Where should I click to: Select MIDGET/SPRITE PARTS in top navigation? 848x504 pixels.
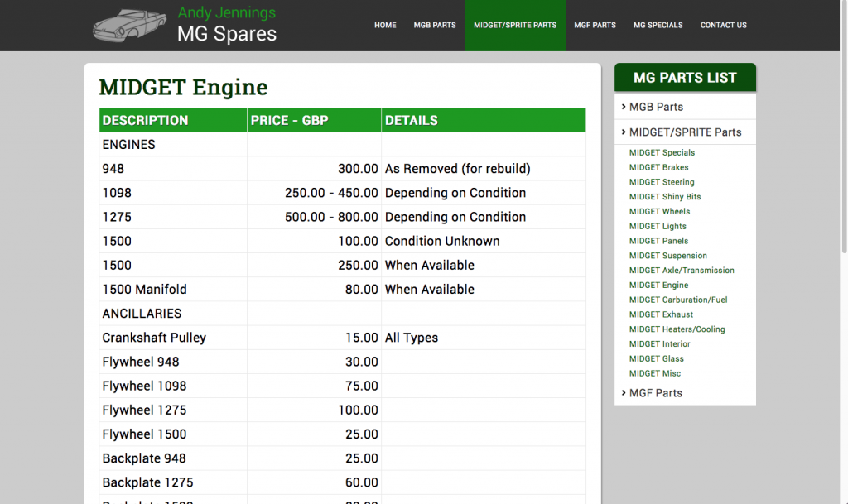[515, 26]
